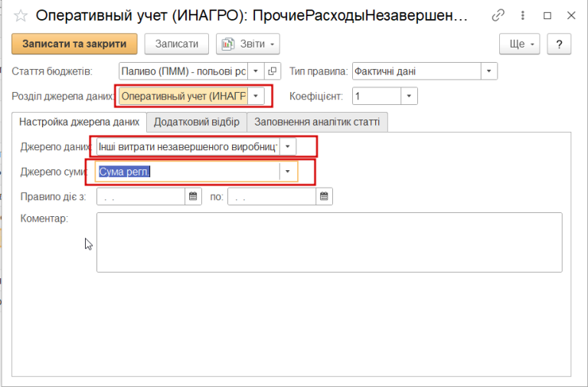Screen dimensions: 588x387
Task: Click the Джерело даних field
Action: point(188,146)
